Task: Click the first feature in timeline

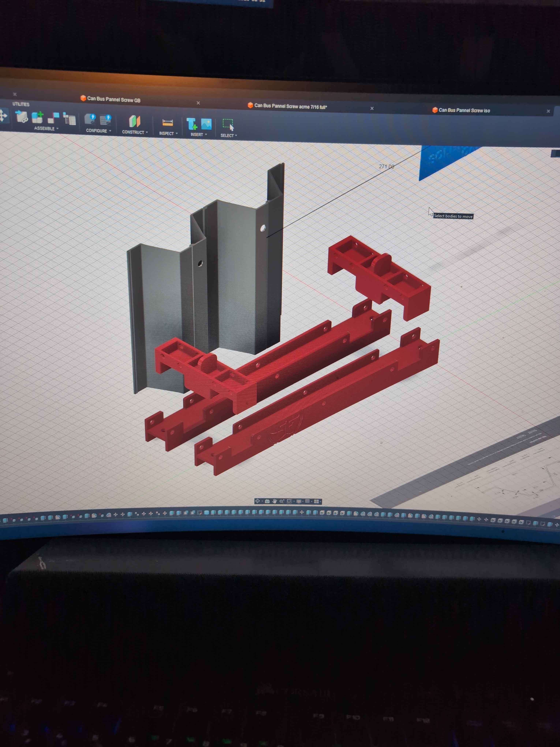Action: click(5, 520)
